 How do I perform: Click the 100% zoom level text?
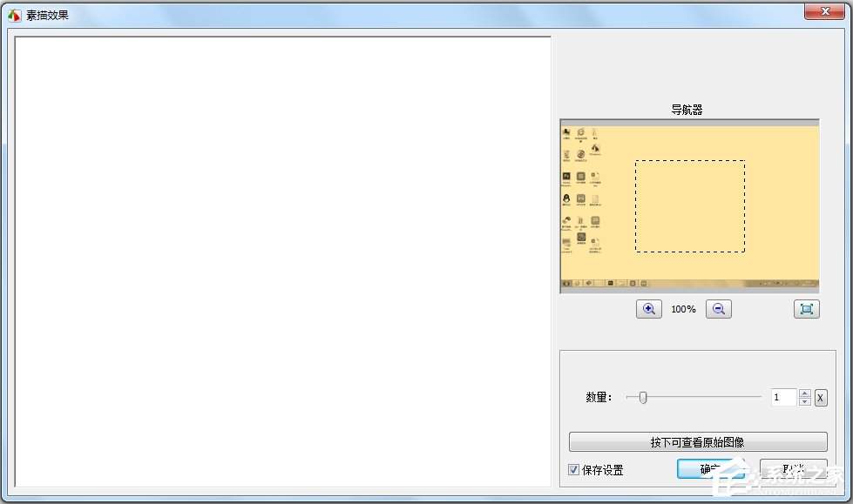tap(683, 309)
